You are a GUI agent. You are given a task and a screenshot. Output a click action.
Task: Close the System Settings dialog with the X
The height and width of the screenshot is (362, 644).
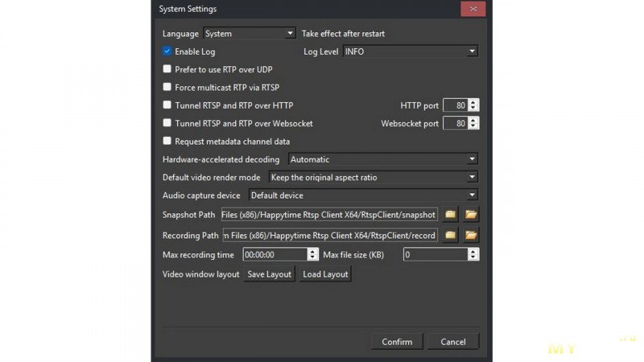[x=473, y=9]
